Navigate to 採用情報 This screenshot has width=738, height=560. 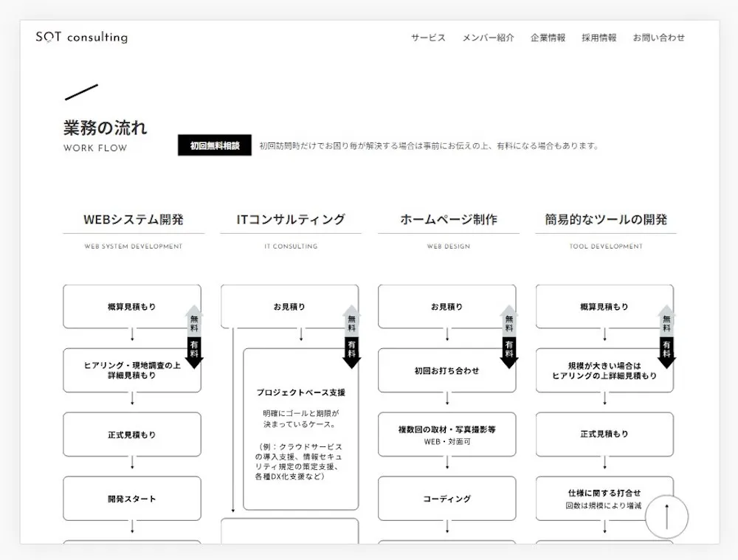pos(599,38)
